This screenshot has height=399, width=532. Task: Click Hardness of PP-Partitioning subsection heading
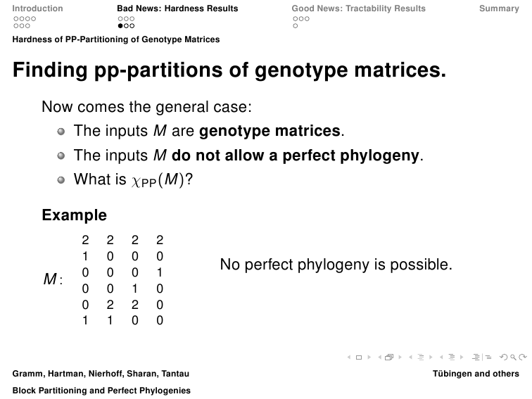pyautogui.click(x=116, y=39)
